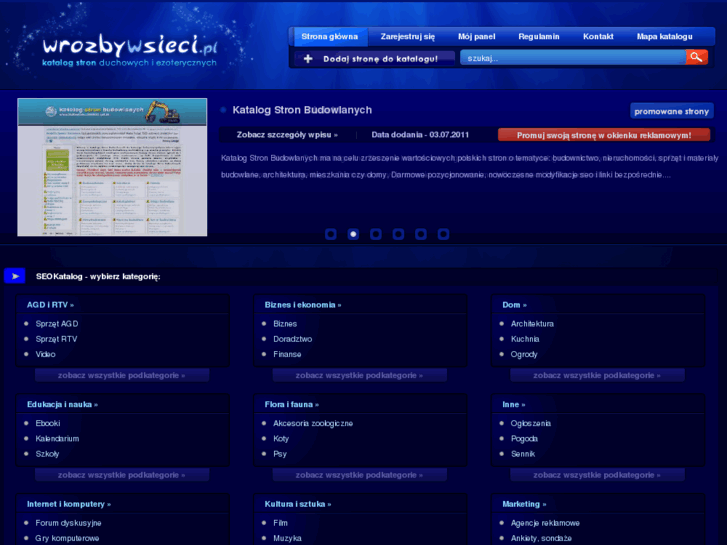Open the Dom category heading

point(514,305)
